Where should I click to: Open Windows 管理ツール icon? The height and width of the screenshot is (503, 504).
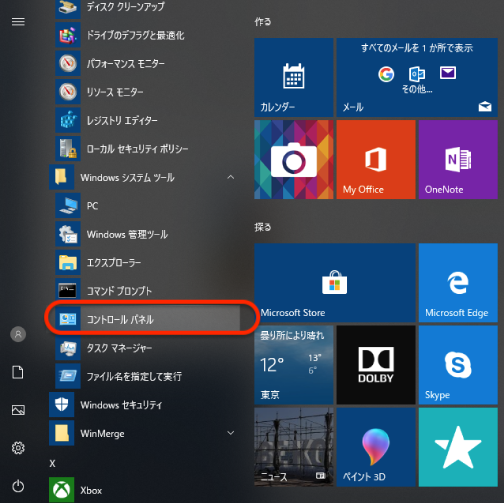[x=68, y=234]
